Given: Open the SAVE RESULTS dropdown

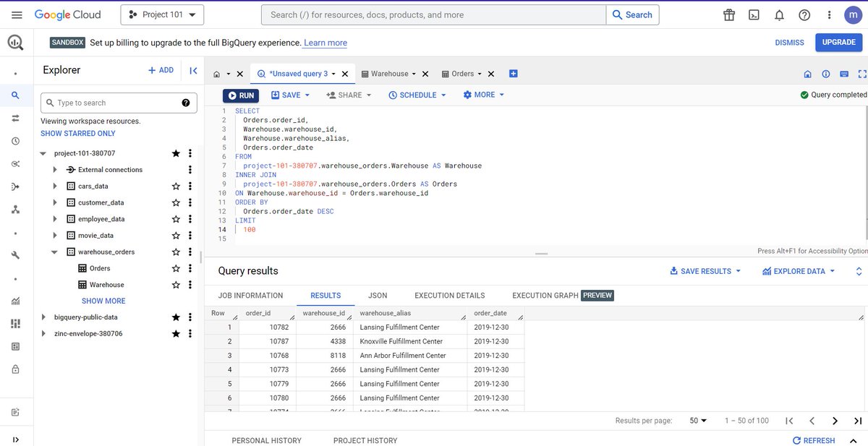Looking at the screenshot, I should pyautogui.click(x=705, y=271).
